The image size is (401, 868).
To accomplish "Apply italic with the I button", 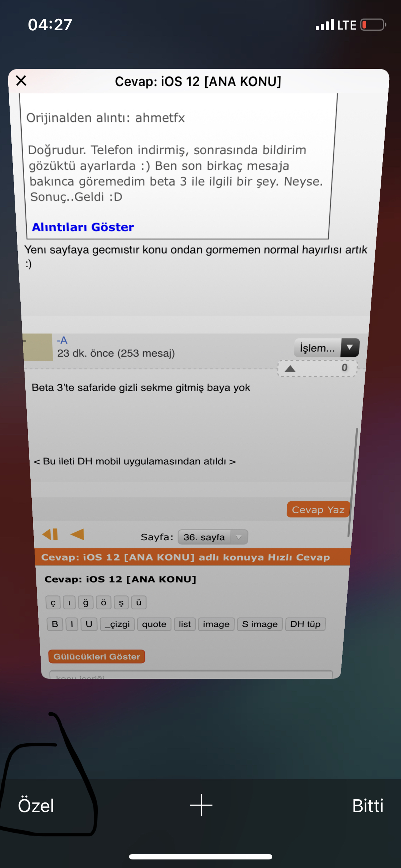I will (72, 624).
